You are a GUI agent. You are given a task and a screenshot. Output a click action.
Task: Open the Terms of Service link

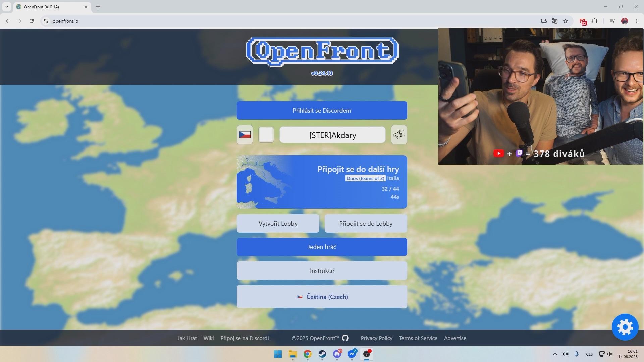(x=418, y=338)
